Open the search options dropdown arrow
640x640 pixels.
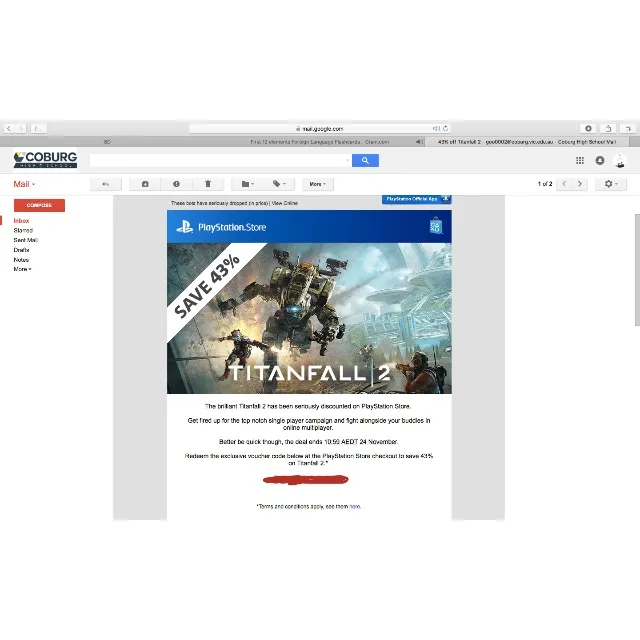click(348, 160)
